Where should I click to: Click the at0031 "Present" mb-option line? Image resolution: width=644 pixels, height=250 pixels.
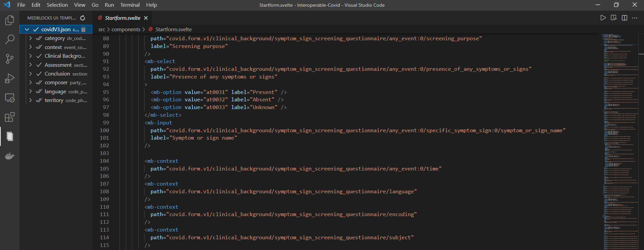219,92
